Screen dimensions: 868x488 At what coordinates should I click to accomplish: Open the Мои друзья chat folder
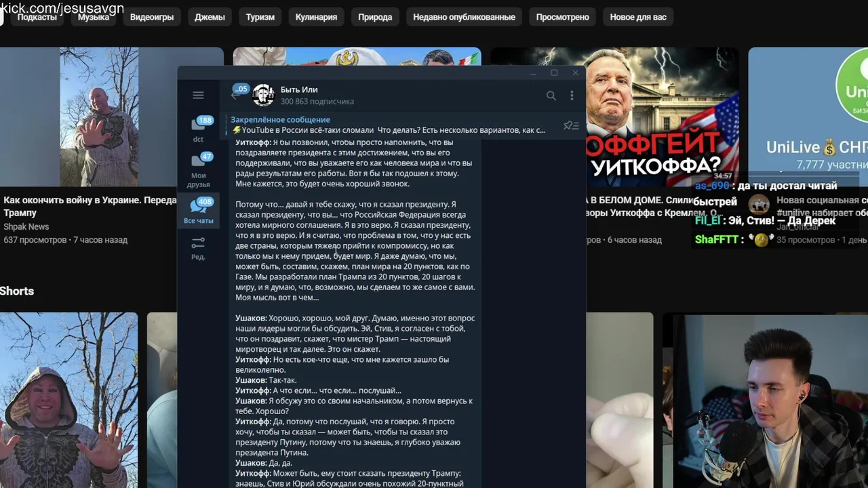tap(198, 170)
